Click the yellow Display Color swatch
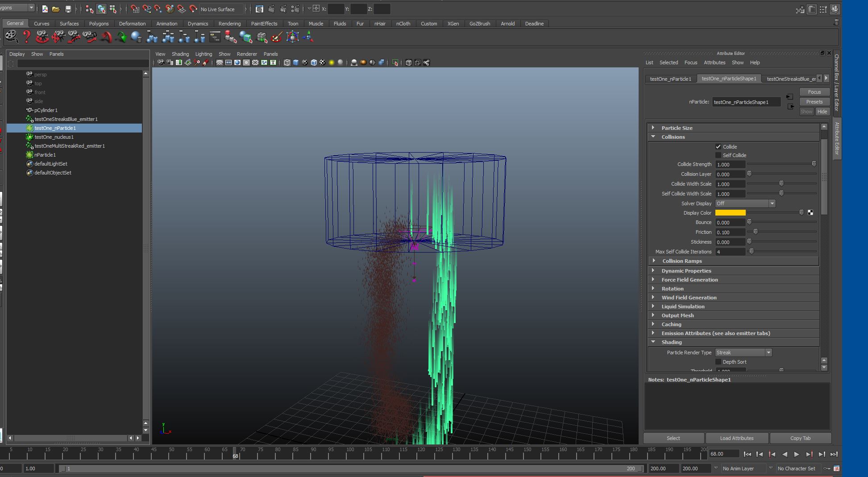The image size is (868, 477). (730, 213)
